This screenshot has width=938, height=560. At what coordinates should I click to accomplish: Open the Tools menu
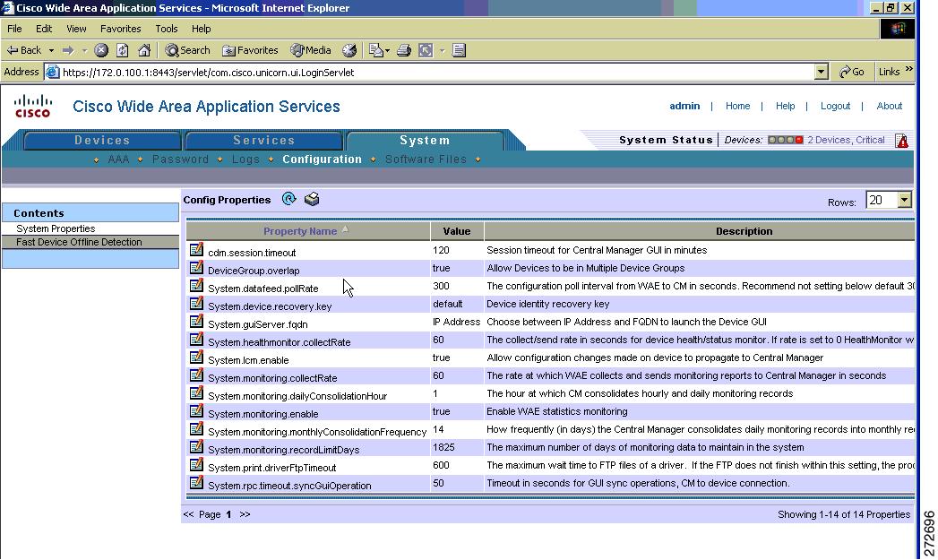tap(167, 28)
